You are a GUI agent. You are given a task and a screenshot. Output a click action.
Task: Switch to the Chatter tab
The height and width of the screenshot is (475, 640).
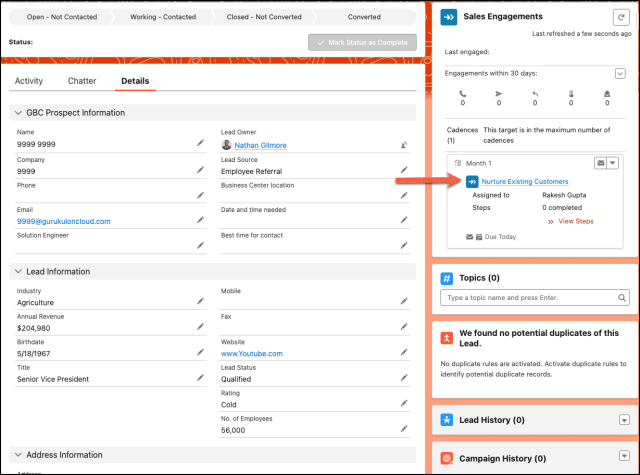[x=82, y=80]
